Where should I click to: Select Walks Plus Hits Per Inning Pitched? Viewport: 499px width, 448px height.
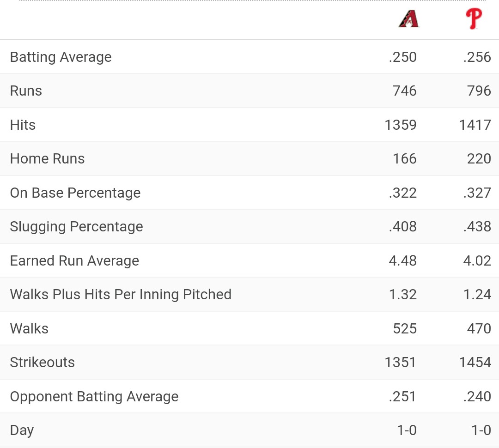pos(121,295)
